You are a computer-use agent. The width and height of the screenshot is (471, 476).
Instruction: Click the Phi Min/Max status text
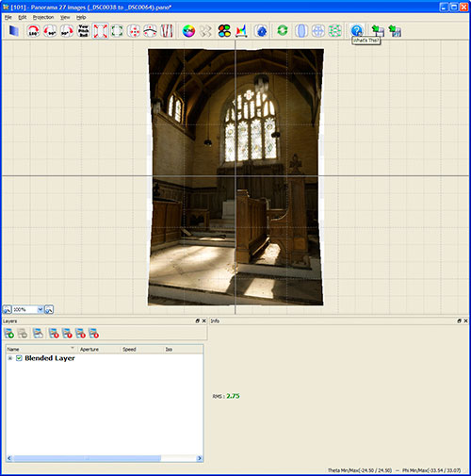point(431,470)
